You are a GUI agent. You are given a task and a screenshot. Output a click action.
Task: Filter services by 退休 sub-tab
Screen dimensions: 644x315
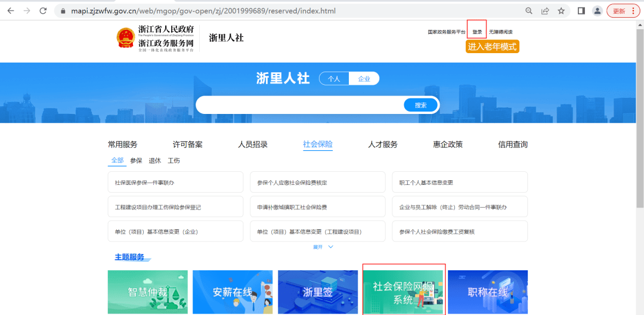(x=155, y=160)
